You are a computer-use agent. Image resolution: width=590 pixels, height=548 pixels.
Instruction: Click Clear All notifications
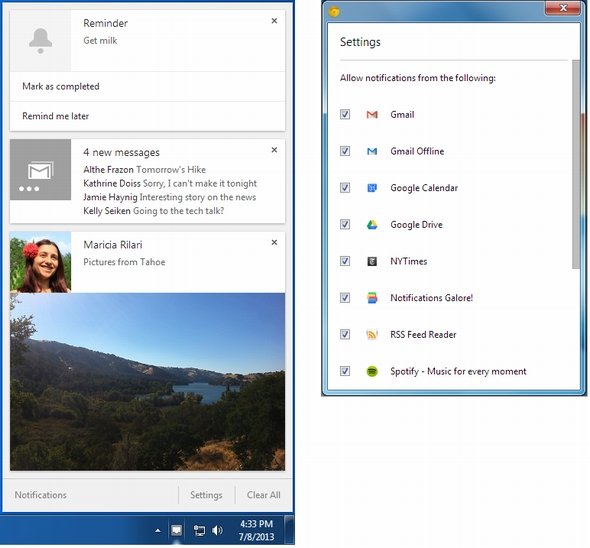(x=263, y=495)
